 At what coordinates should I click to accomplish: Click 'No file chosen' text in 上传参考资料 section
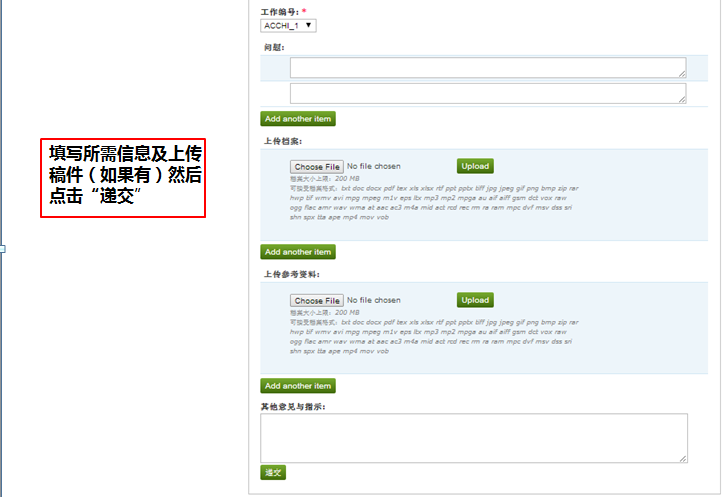[x=374, y=300]
